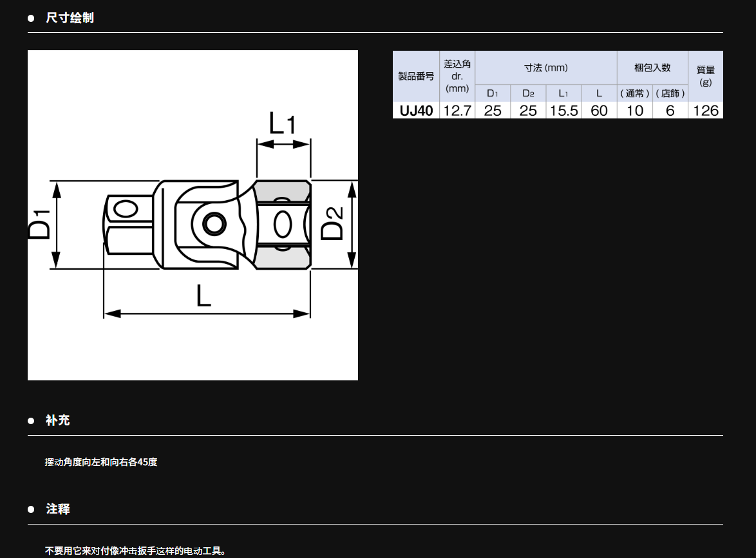Image resolution: width=756 pixels, height=558 pixels.
Task: Select the 60 value under L column
Action: point(599,111)
